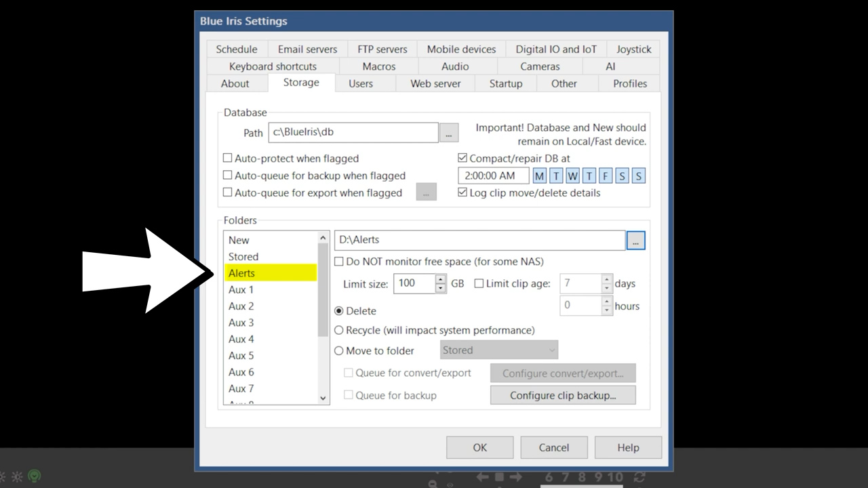This screenshot has width=868, height=488.
Task: Uncheck Log clip move/delete details
Action: [462, 192]
